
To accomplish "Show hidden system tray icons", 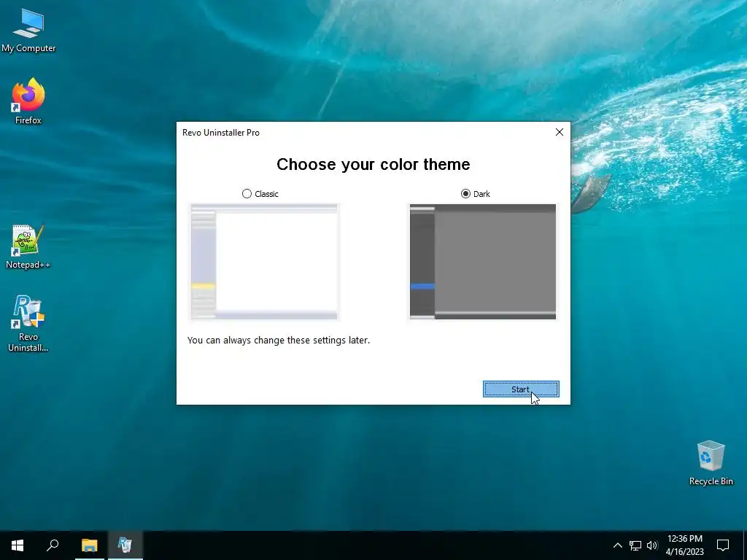I will (617, 545).
